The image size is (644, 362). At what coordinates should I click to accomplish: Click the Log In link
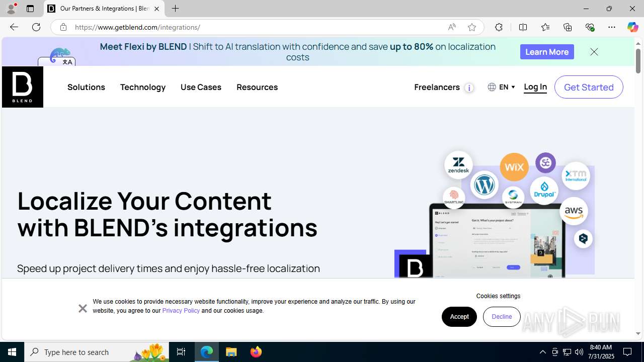tap(535, 87)
